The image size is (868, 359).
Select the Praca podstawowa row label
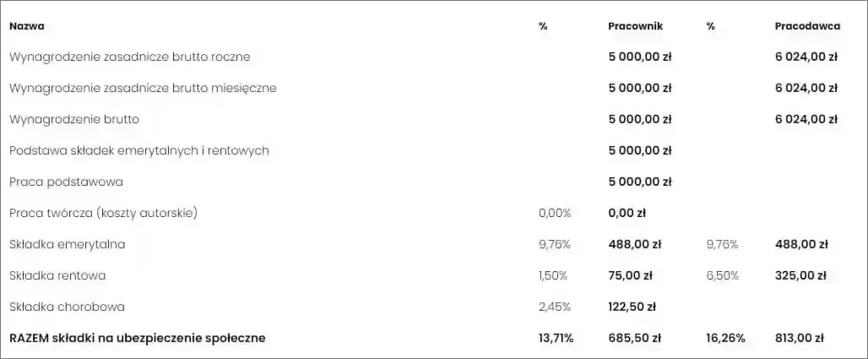point(66,182)
